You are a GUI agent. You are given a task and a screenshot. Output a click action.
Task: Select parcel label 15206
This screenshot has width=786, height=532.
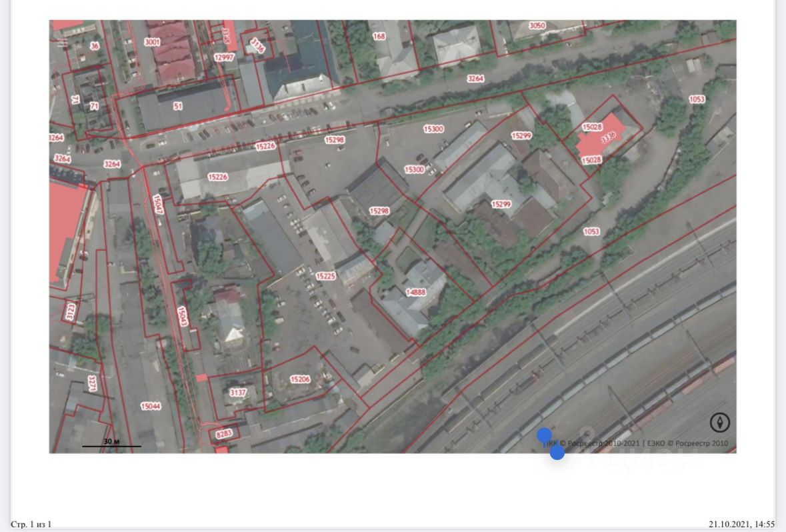(300, 379)
